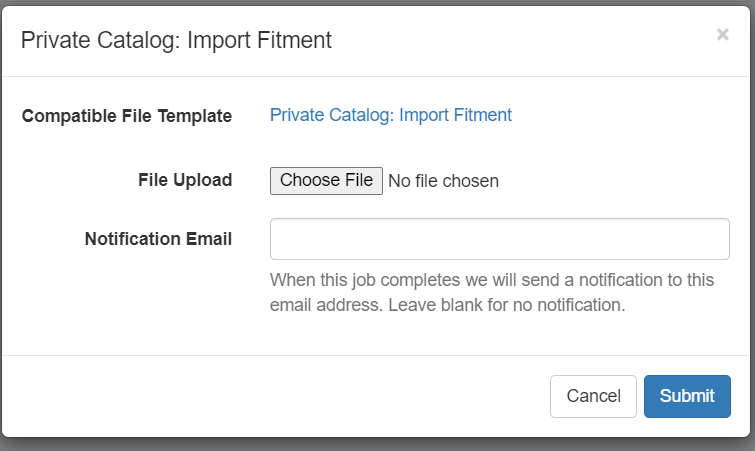Viewport: 755px width, 451px height.
Task: Click the Compatible File Template label
Action: coord(127,116)
